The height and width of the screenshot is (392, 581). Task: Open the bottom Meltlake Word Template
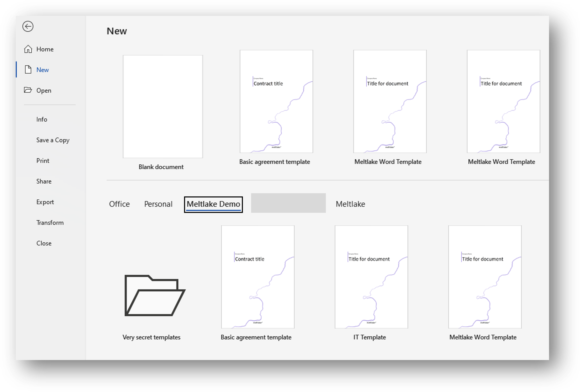(x=485, y=277)
